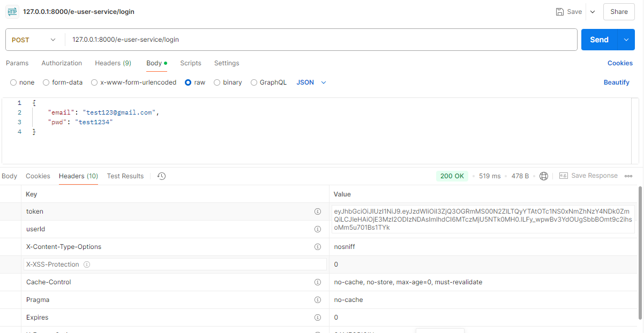Click the Share button

coord(619,12)
